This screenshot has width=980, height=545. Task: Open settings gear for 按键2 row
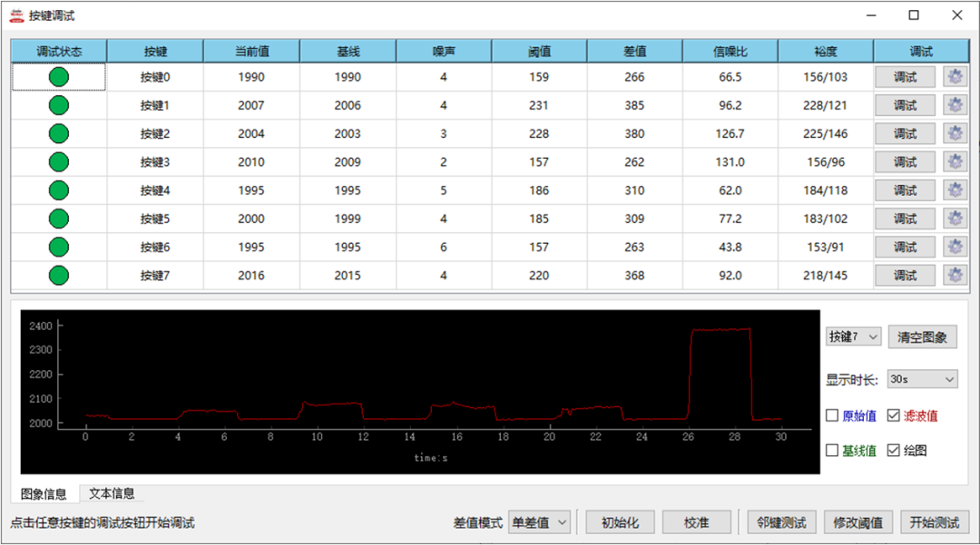(955, 133)
